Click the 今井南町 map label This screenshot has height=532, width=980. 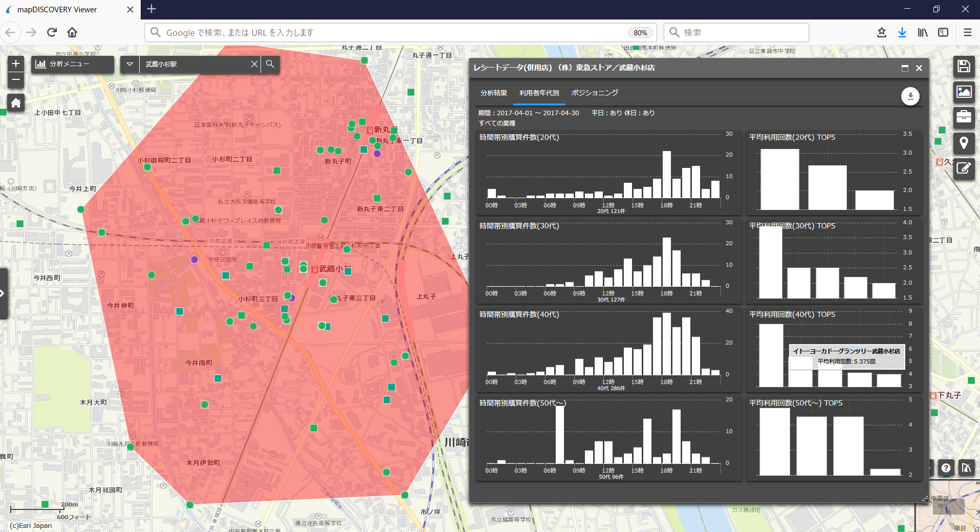point(199,363)
